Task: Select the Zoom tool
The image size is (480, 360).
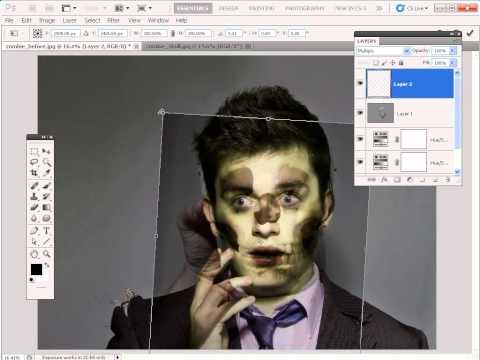Action: point(46,254)
